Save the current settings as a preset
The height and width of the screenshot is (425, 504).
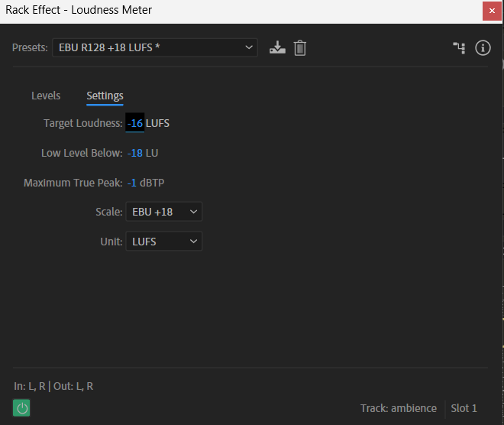[278, 48]
